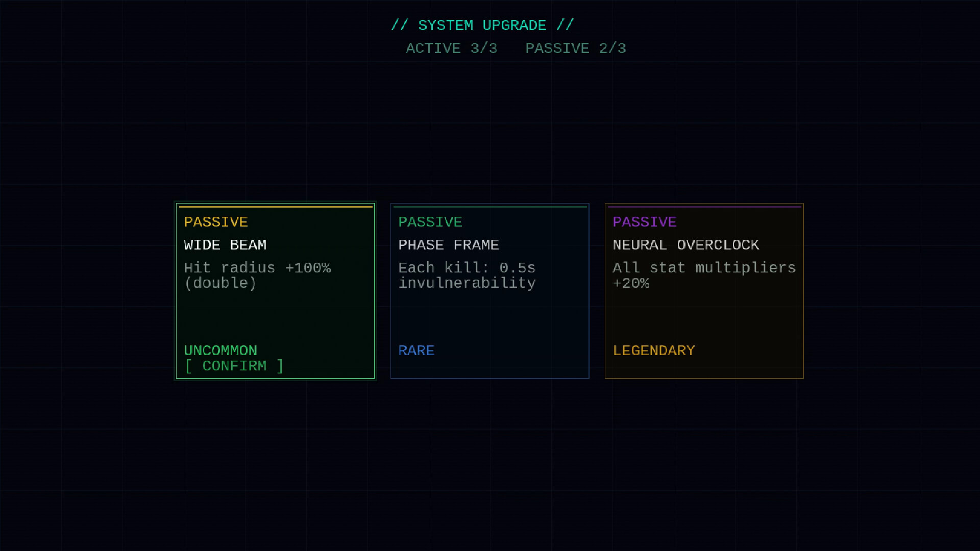
Task: Click the NEURAL OVERCLOCK title text
Action: [686, 245]
